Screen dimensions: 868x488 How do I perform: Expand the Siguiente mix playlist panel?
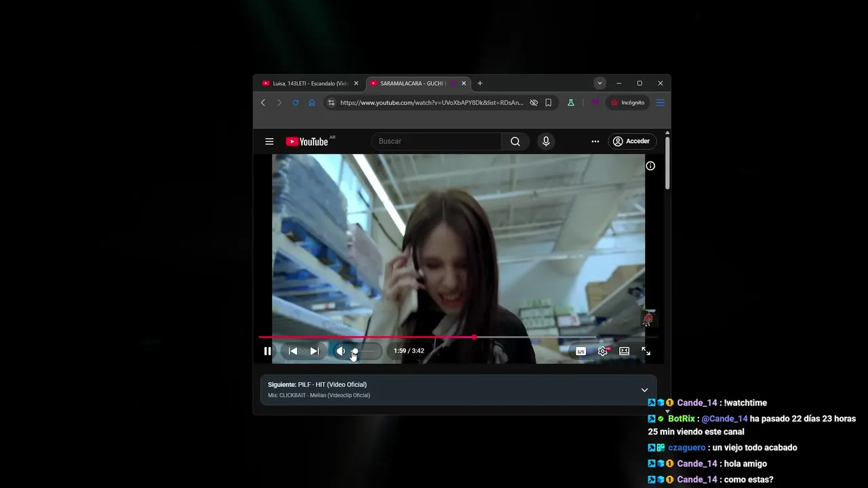point(644,390)
